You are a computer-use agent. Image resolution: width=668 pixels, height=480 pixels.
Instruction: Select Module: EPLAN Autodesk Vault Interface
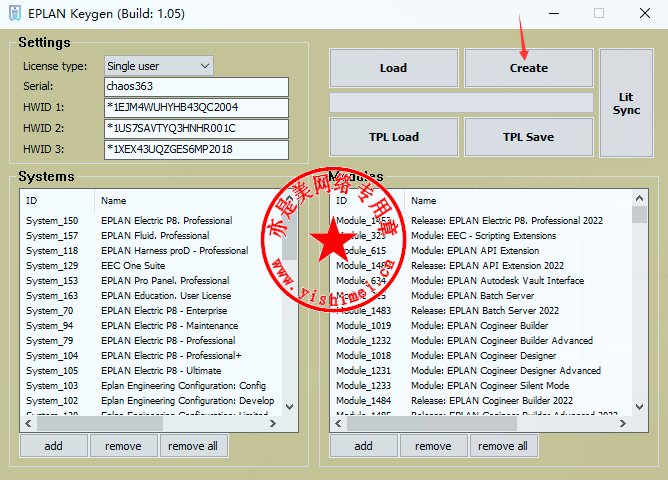(x=481, y=281)
